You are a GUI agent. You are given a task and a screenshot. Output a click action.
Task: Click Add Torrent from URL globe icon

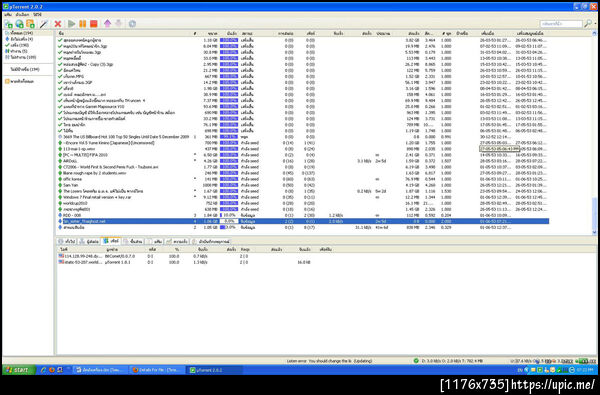pos(19,24)
